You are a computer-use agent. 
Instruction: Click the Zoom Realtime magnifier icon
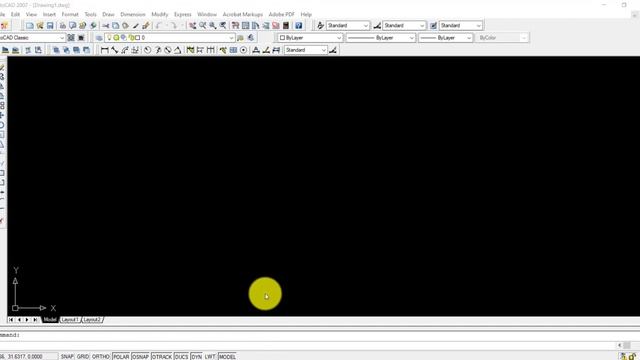click(203, 26)
